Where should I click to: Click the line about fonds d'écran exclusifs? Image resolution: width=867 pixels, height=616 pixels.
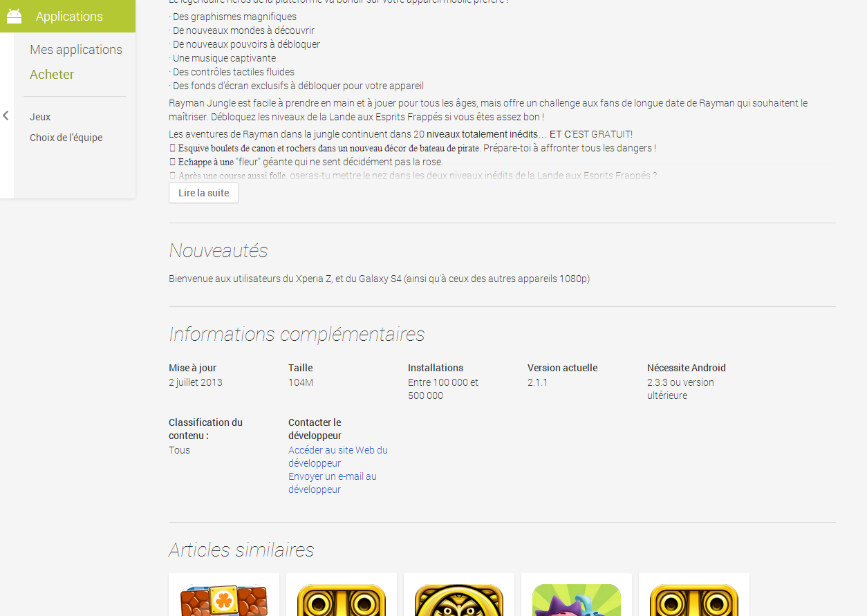[297, 86]
